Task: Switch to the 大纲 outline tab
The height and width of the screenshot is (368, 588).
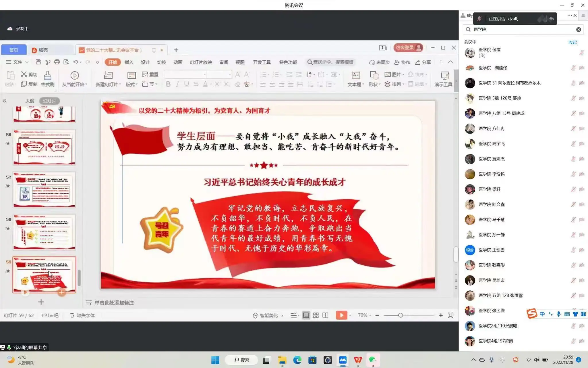Action: tap(30, 101)
